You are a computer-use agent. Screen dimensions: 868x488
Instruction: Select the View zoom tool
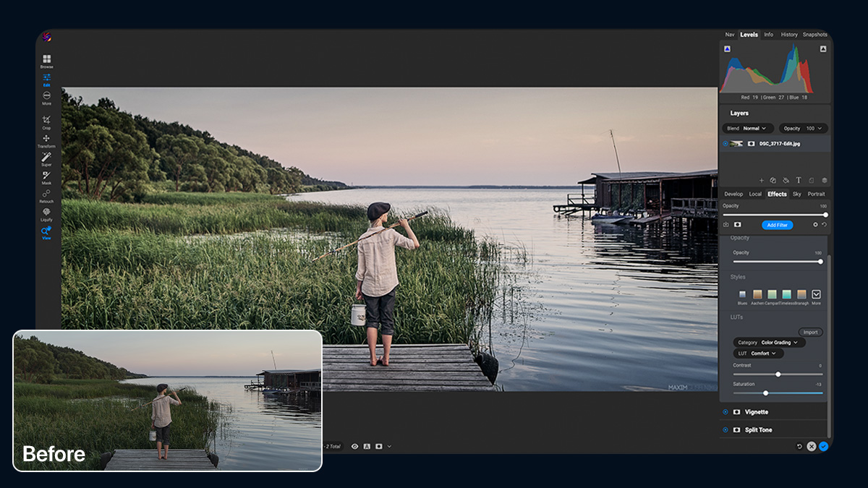click(46, 233)
